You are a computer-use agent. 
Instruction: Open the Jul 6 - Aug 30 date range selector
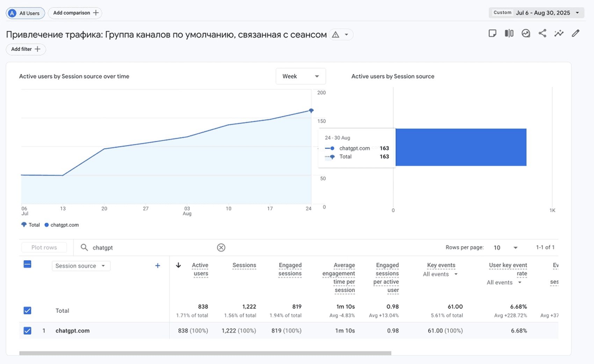pos(536,13)
